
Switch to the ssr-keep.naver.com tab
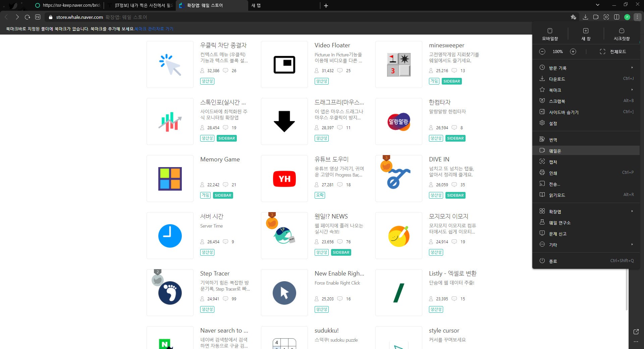(x=68, y=5)
